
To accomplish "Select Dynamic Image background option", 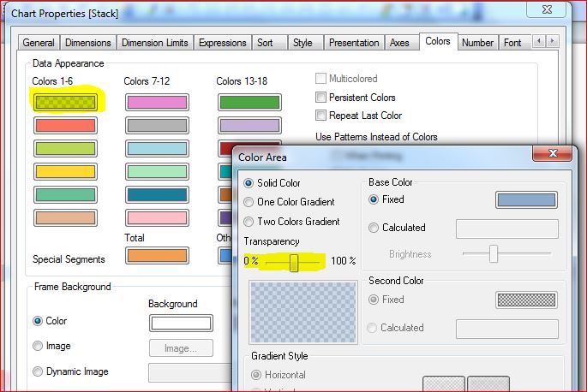I will tap(38, 371).
